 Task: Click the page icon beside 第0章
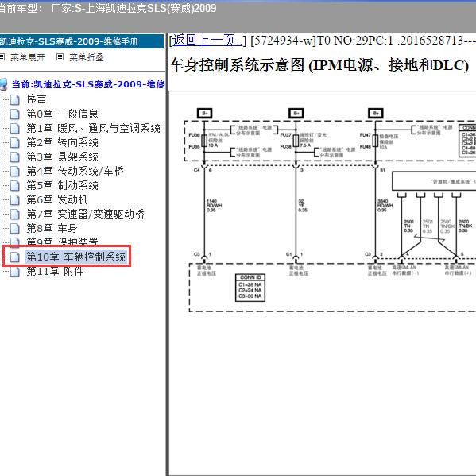[x=14, y=114]
